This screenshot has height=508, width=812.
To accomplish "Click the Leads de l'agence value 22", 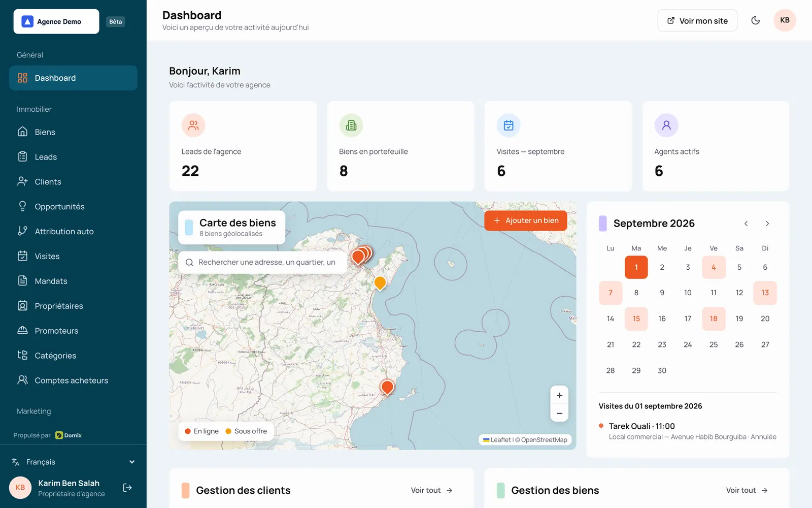I will tap(190, 171).
